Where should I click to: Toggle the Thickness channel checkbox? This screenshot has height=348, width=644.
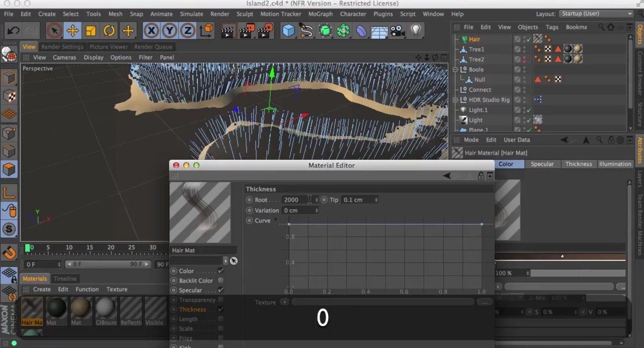(x=220, y=309)
